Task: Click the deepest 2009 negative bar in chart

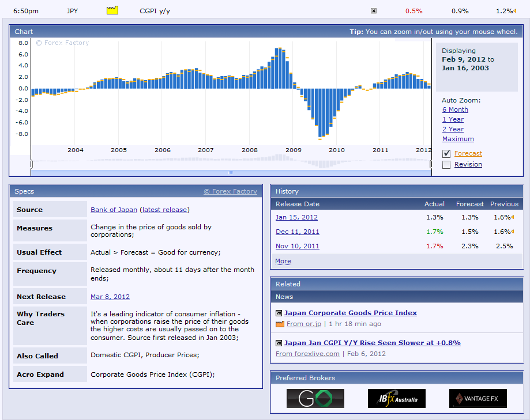Action: (x=319, y=113)
